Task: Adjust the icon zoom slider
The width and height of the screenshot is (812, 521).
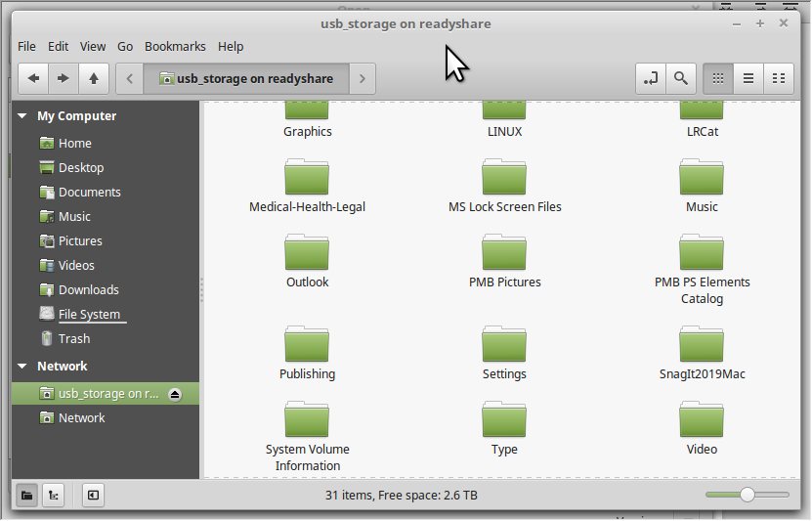Action: 748,496
